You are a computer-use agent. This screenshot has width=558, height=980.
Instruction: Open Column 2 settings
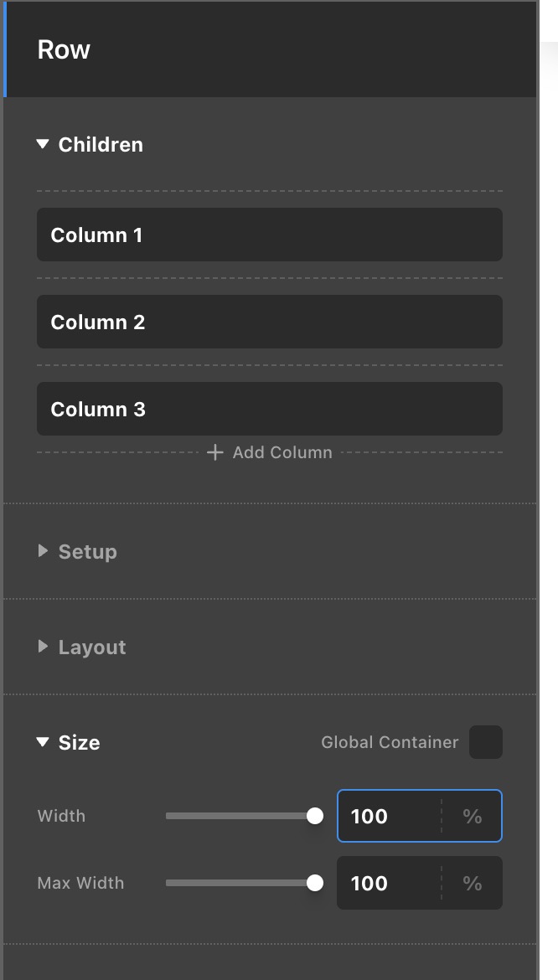tap(269, 322)
